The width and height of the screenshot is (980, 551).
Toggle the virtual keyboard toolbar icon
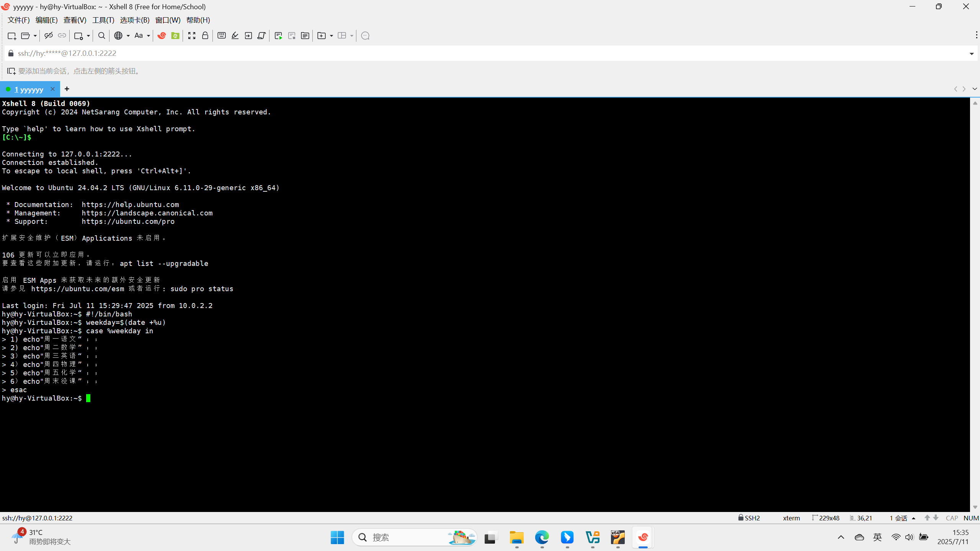pos(221,36)
